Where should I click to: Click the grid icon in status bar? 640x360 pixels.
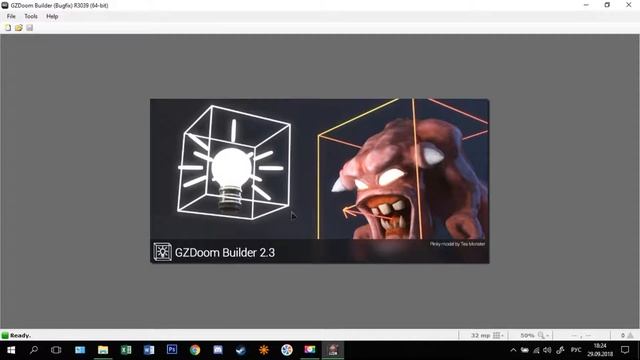click(496, 336)
